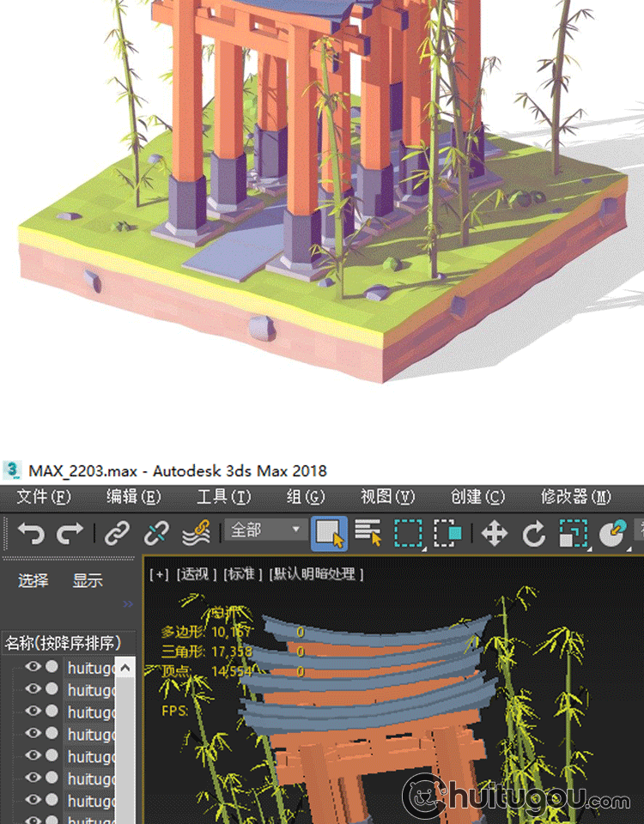
Task: Activate Bind to Space Warp tool
Action: (x=197, y=534)
